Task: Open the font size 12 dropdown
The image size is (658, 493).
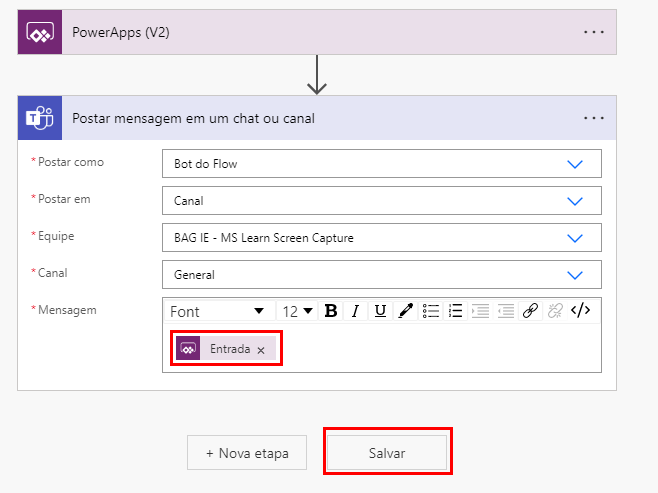Action: click(297, 311)
